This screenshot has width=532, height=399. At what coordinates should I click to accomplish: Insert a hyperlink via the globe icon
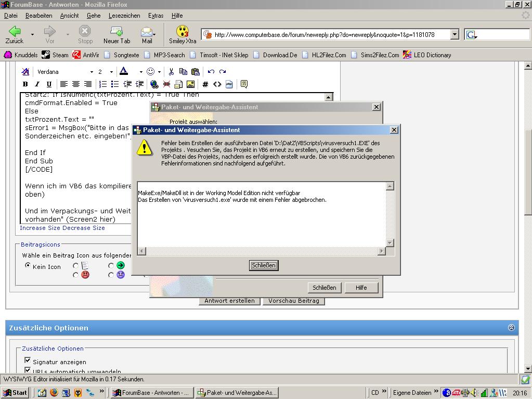click(154, 84)
